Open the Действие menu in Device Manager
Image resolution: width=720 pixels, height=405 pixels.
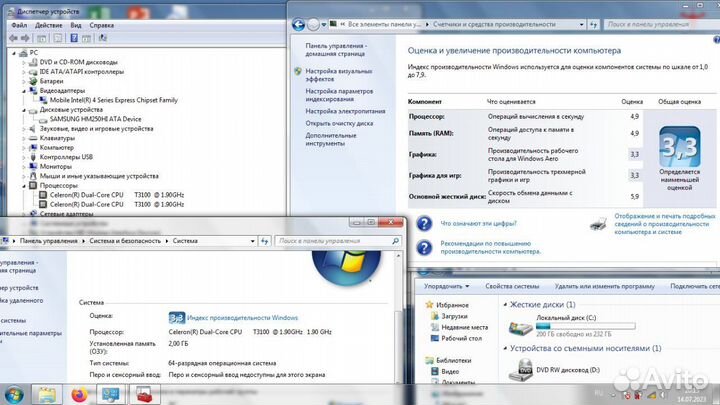pos(49,25)
